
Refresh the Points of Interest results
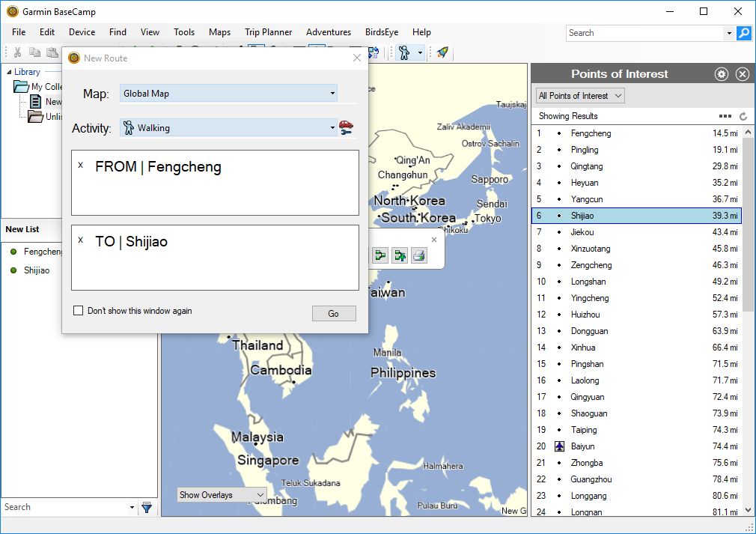click(743, 116)
